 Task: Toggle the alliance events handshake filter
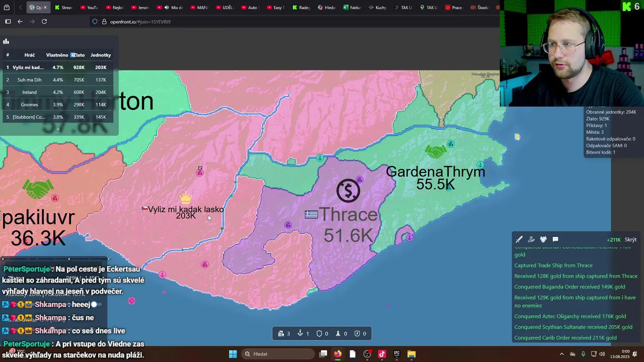pyautogui.click(x=543, y=239)
